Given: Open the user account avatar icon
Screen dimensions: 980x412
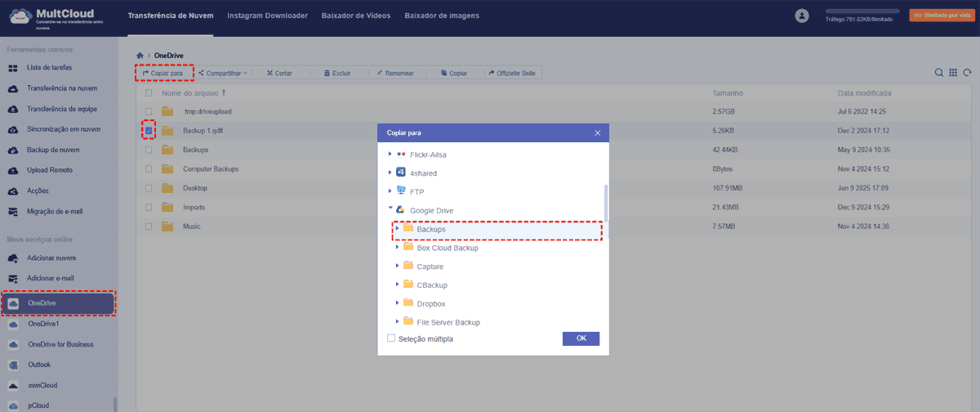Looking at the screenshot, I should tap(801, 16).
